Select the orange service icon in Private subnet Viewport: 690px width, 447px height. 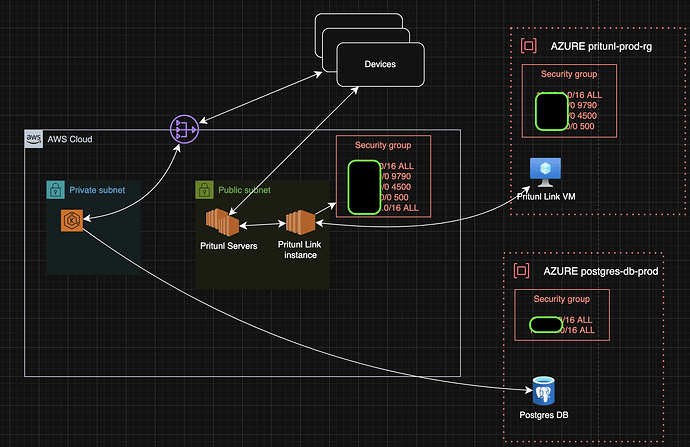[x=70, y=220]
